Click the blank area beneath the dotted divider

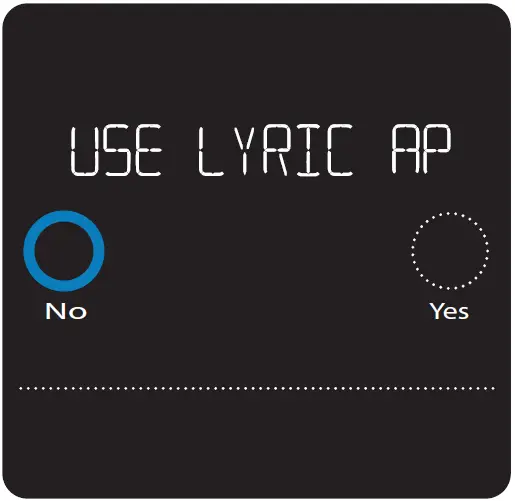click(257, 443)
